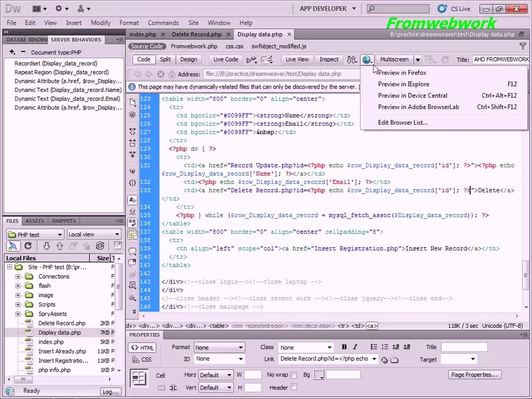Click the Page Properties button
The width and height of the screenshot is (532, 399).
pos(475,375)
